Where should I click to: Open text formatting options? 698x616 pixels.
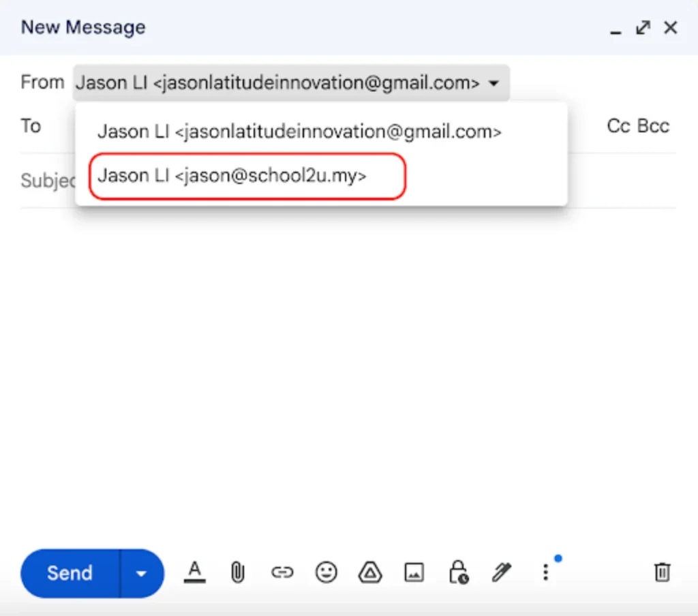pos(195,572)
